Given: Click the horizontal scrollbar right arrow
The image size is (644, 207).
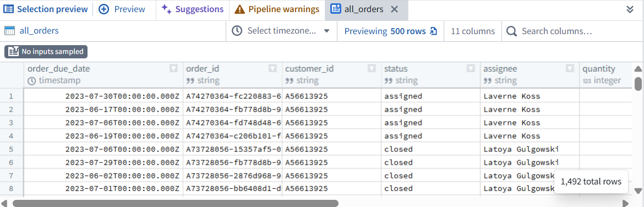Looking at the screenshot, I should coord(625,203).
